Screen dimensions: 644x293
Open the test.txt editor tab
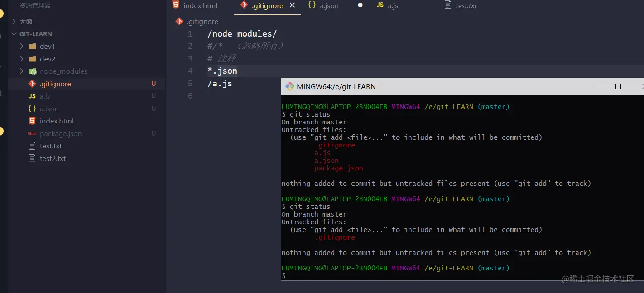point(466,6)
